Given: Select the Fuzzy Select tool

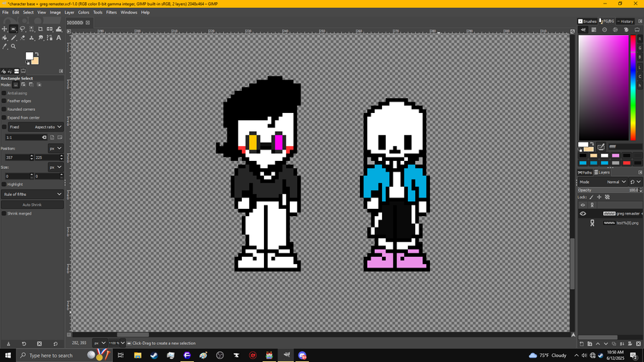Looking at the screenshot, I should 31,29.
